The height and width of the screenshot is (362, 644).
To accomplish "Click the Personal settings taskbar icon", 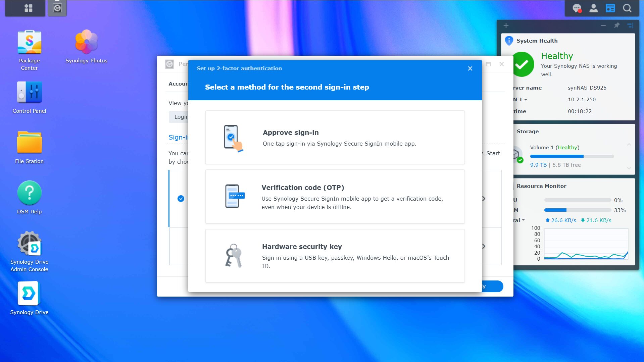I will click(57, 8).
